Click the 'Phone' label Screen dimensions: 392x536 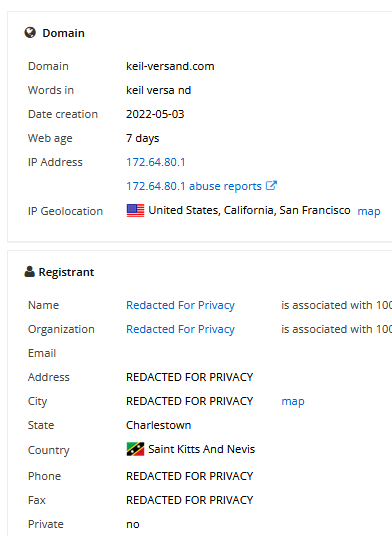pyautogui.click(x=44, y=476)
